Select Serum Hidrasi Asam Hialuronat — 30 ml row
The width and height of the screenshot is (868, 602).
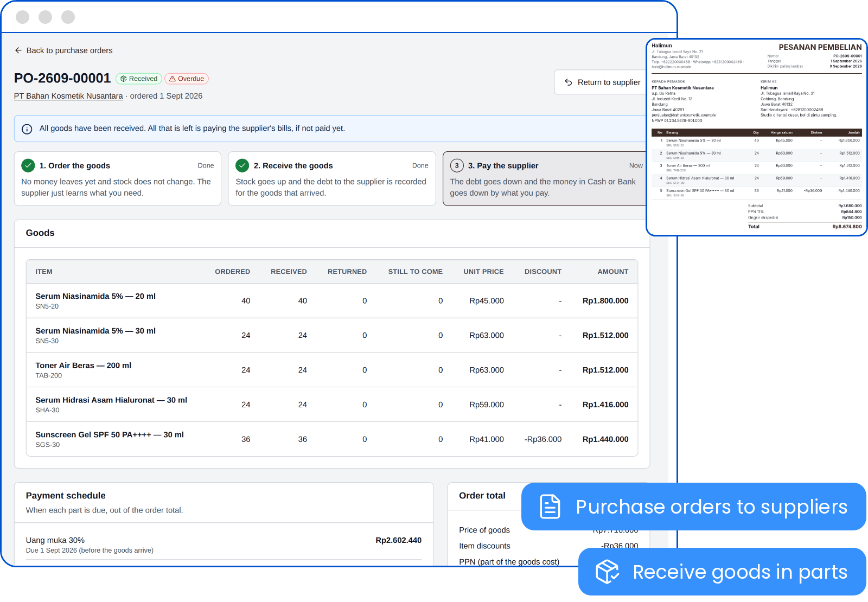tap(332, 405)
